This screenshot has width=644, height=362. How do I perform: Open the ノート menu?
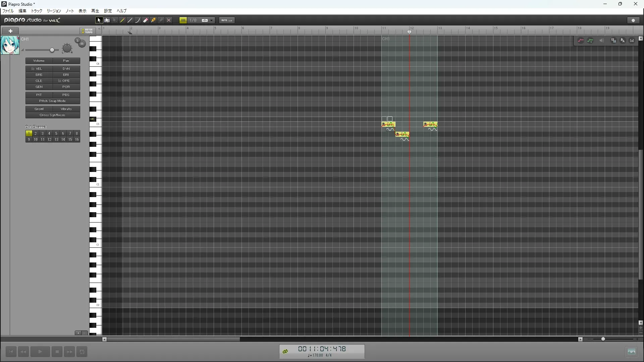coord(70,11)
